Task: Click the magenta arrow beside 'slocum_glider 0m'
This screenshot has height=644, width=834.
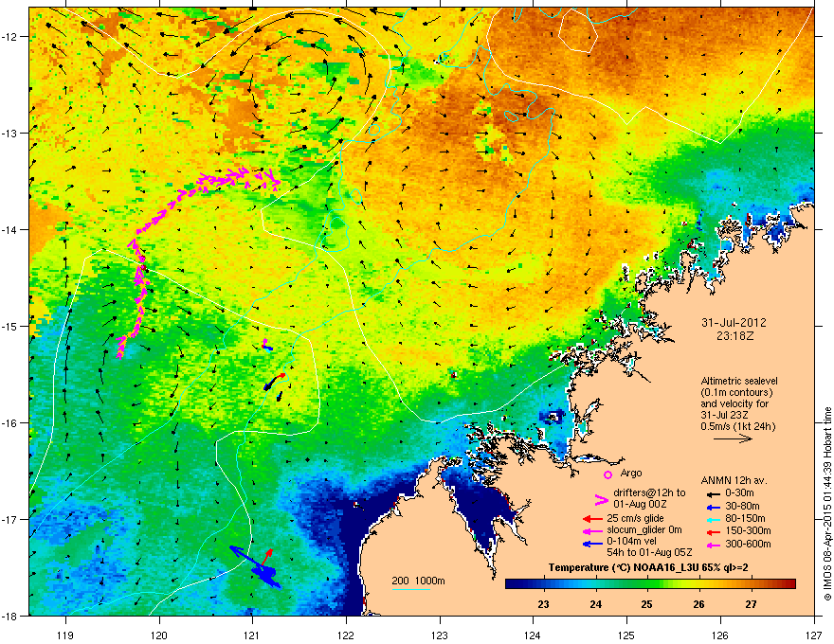Action: [592, 530]
